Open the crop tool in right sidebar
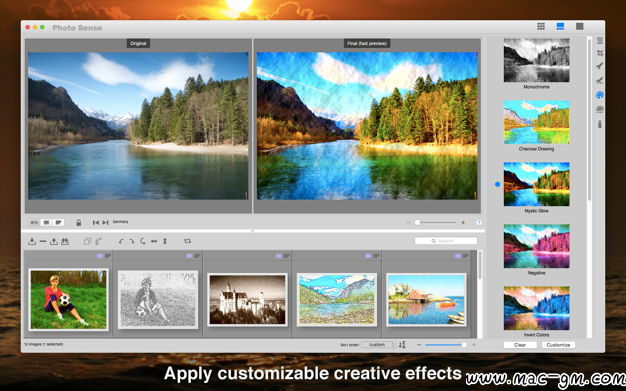Viewport: 626px width, 391px height. point(600,53)
